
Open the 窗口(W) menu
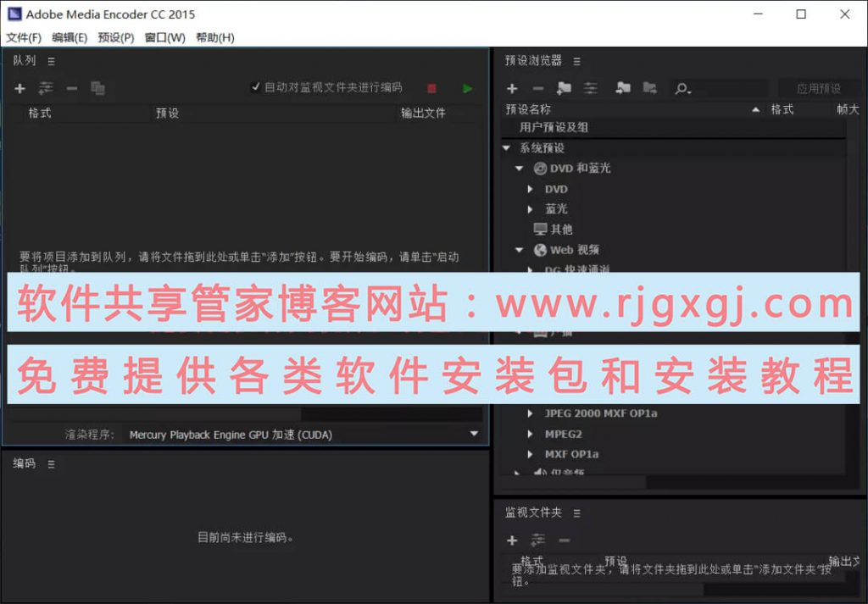pos(165,37)
